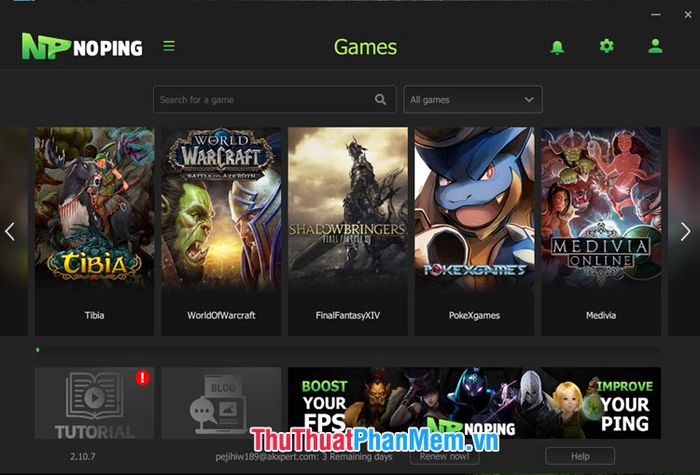
Task: Show next games with right chevron
Action: (x=685, y=232)
